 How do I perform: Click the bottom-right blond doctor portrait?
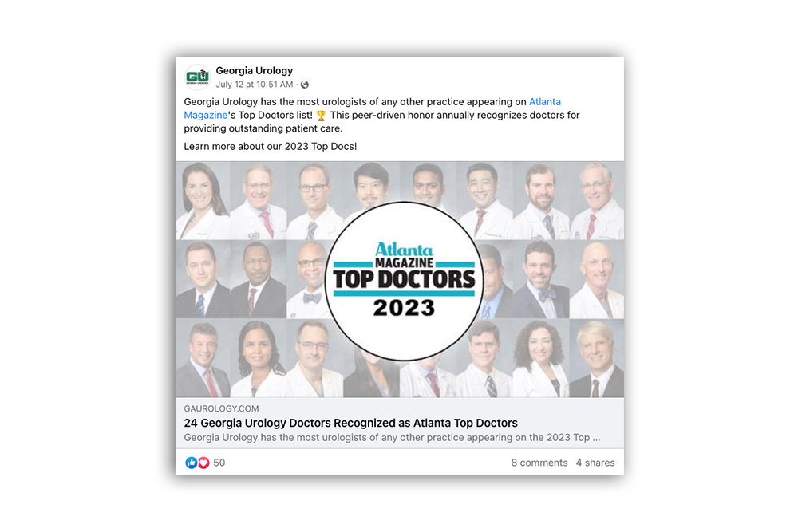tap(596, 358)
